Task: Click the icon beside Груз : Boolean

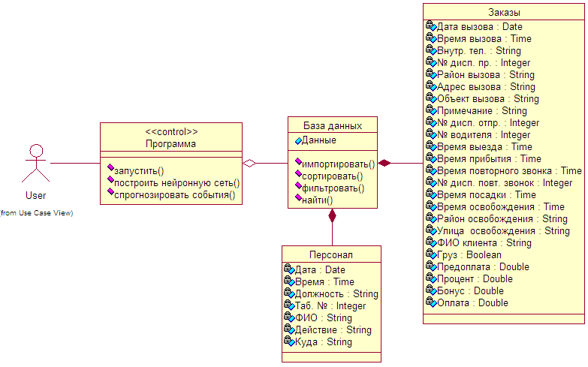Action: pyautogui.click(x=431, y=254)
